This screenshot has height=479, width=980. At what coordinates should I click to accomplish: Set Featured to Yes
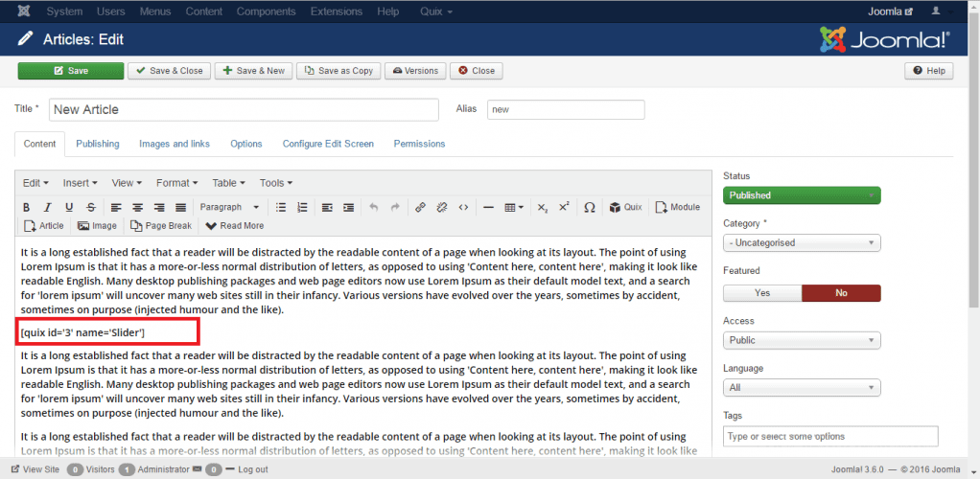[x=761, y=293]
